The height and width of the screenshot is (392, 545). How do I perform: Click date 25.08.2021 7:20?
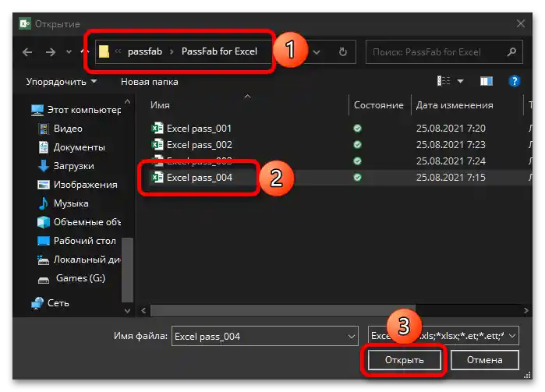pyautogui.click(x=451, y=129)
